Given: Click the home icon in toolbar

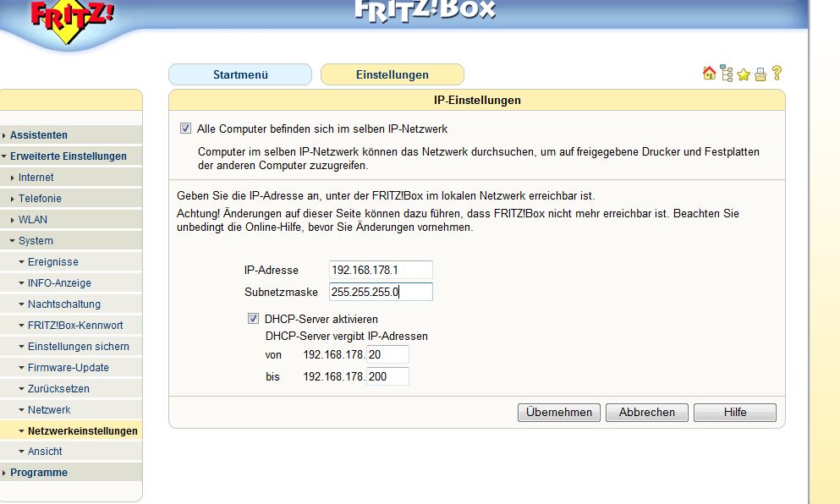Looking at the screenshot, I should tap(709, 74).
